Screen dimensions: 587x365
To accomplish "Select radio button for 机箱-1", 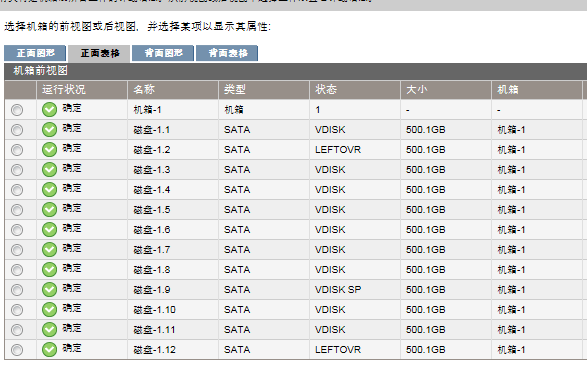I will pyautogui.click(x=17, y=110).
